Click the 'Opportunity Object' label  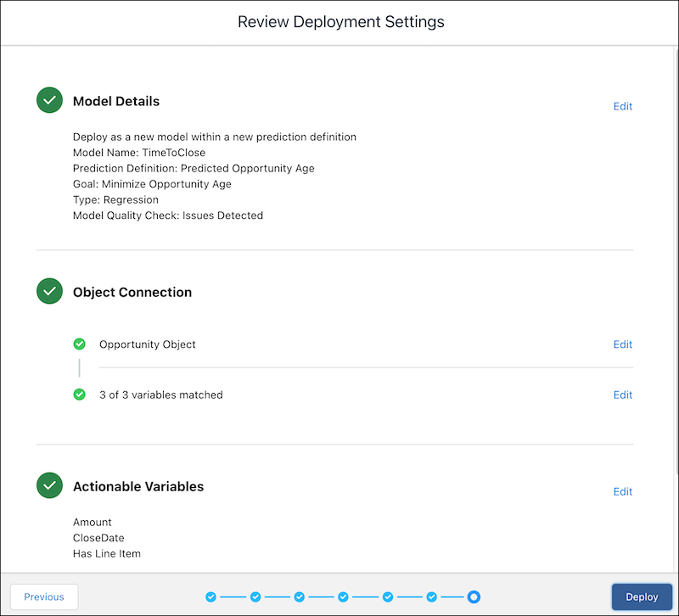pos(147,344)
